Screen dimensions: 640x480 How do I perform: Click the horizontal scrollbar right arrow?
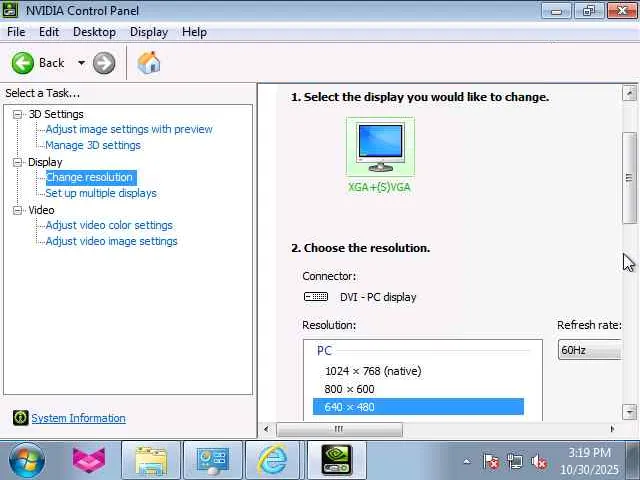[x=612, y=429]
